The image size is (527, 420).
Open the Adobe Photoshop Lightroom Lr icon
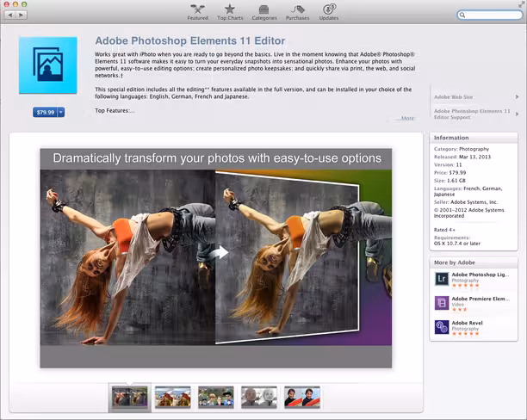[x=442, y=279]
